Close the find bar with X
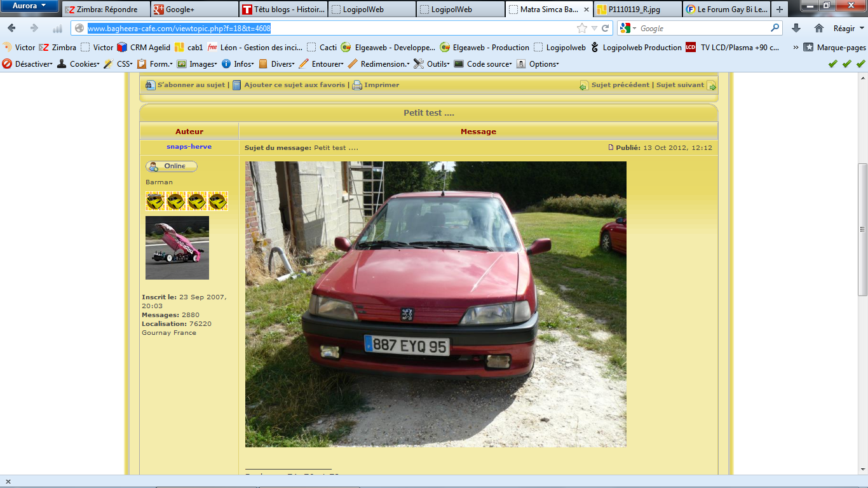 point(8,482)
